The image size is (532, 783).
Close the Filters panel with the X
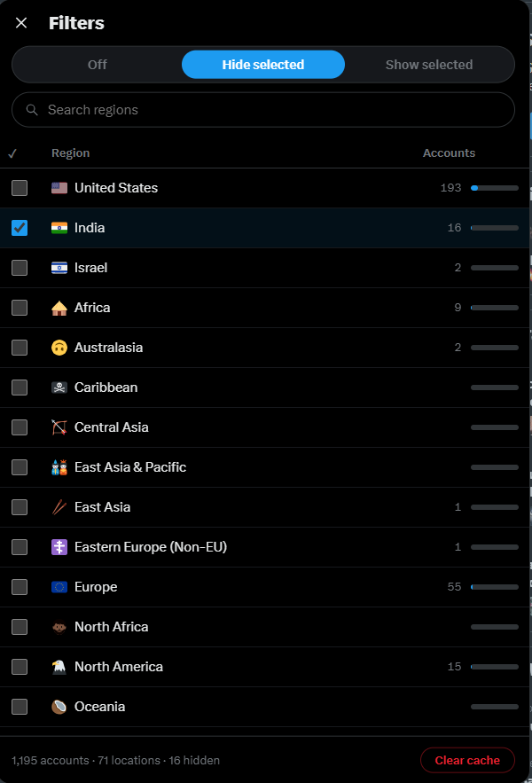[21, 23]
